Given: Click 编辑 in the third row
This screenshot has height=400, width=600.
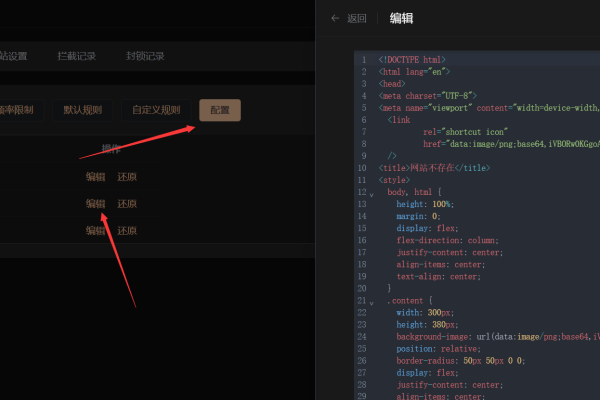Looking at the screenshot, I should click(x=95, y=231).
